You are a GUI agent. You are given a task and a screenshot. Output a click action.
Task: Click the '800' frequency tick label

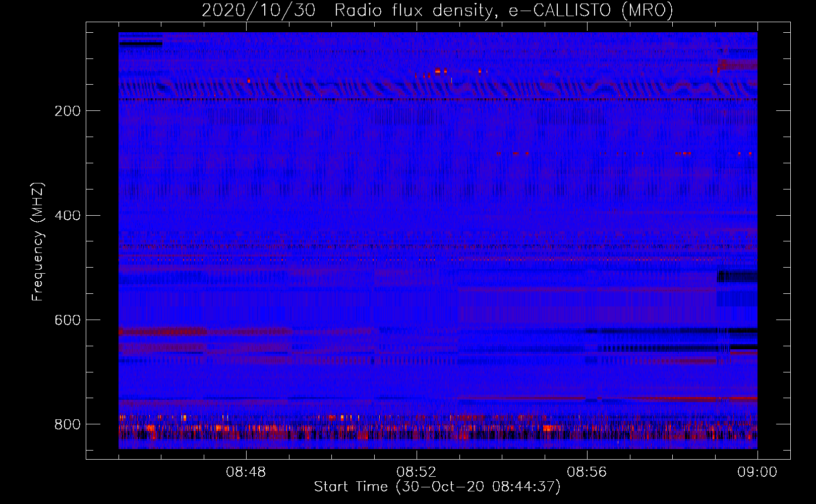[x=68, y=424]
